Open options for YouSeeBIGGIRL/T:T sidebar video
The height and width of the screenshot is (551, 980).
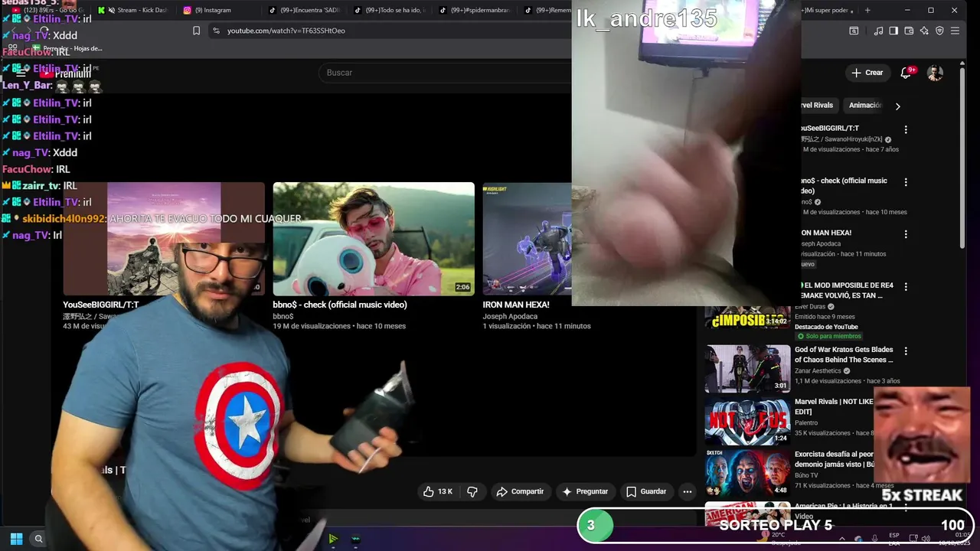click(906, 130)
